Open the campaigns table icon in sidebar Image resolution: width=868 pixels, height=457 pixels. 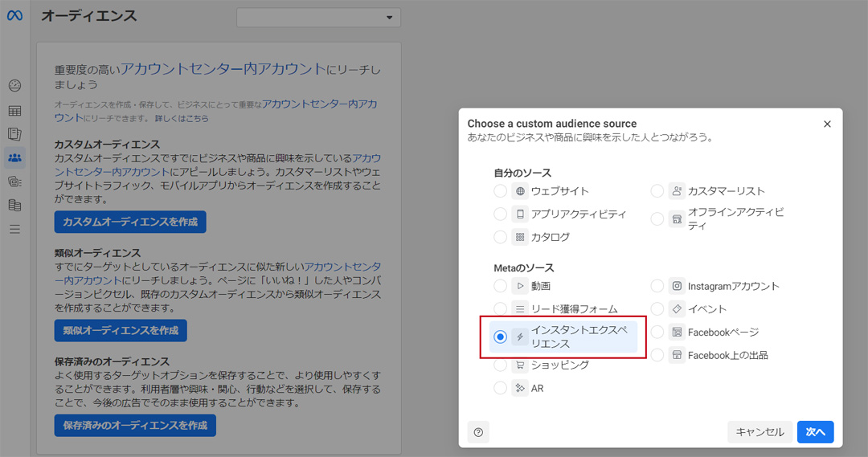tap(14, 111)
